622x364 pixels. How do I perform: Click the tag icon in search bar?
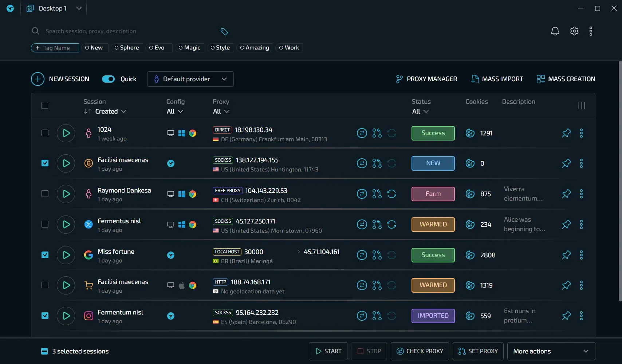[224, 32]
